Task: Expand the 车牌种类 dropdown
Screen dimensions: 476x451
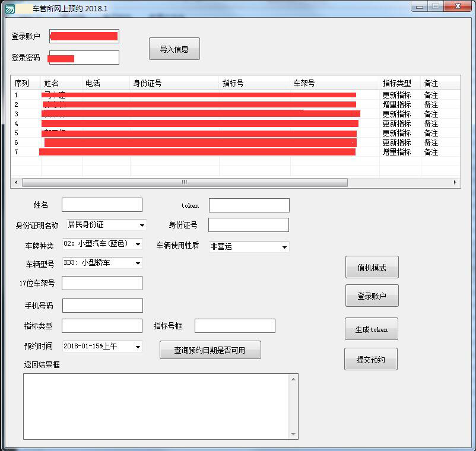Action: click(138, 244)
